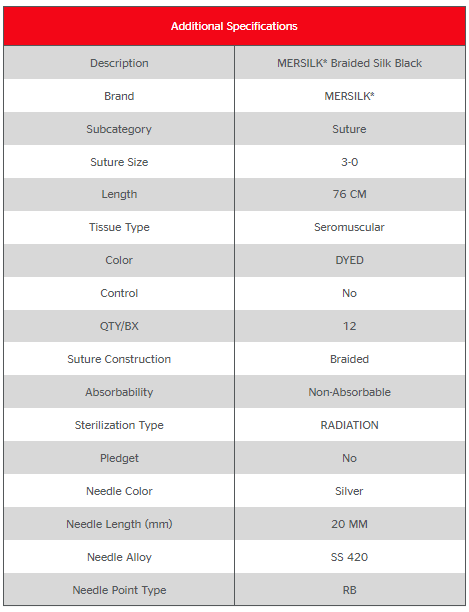The image size is (469, 612).
Task: Click the Control row label
Action: (x=119, y=293)
